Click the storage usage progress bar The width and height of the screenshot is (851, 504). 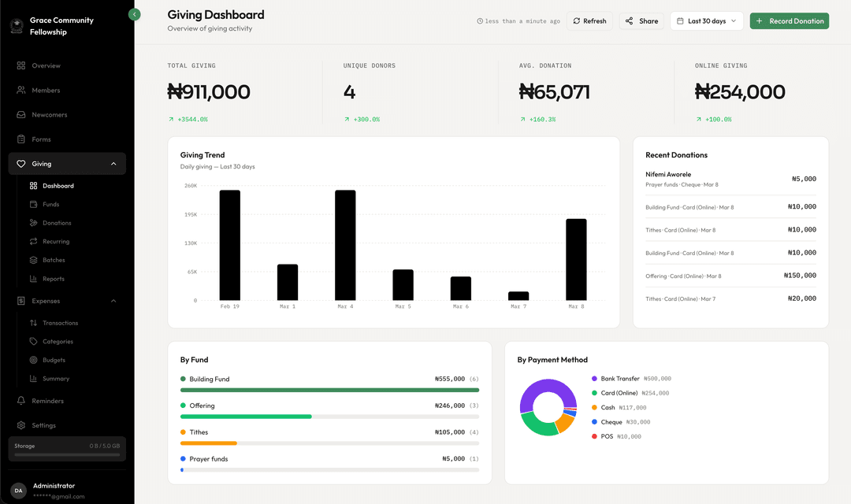[67, 455]
